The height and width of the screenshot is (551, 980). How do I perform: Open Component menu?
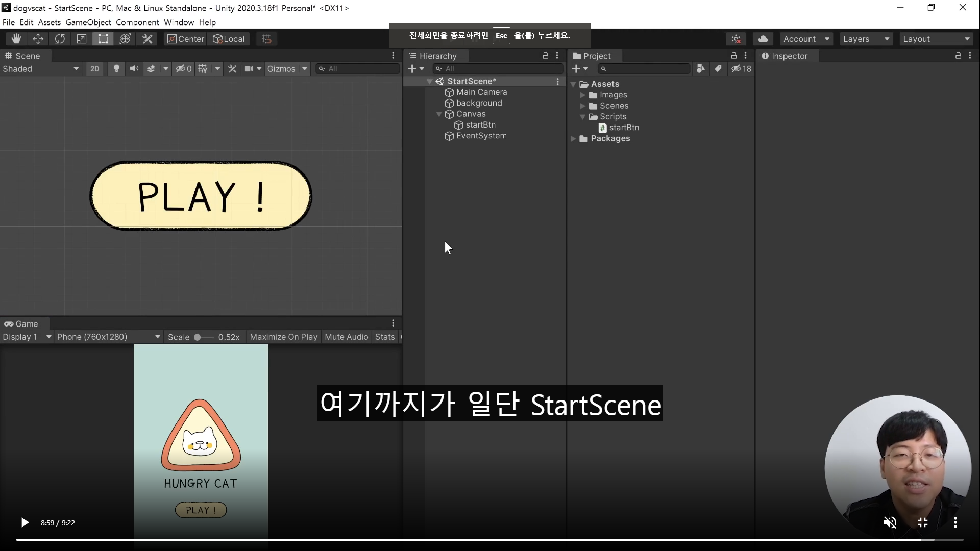pyautogui.click(x=137, y=22)
